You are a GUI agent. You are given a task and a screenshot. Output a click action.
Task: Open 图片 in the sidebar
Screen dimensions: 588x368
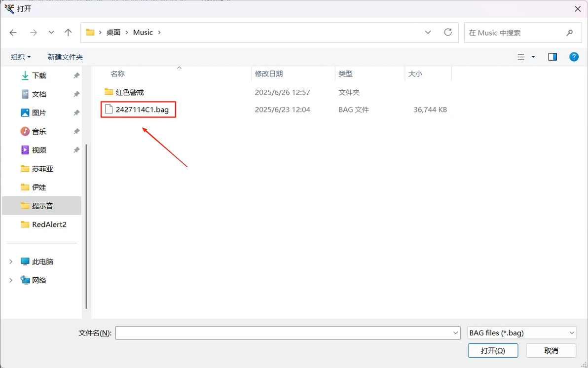(x=39, y=112)
